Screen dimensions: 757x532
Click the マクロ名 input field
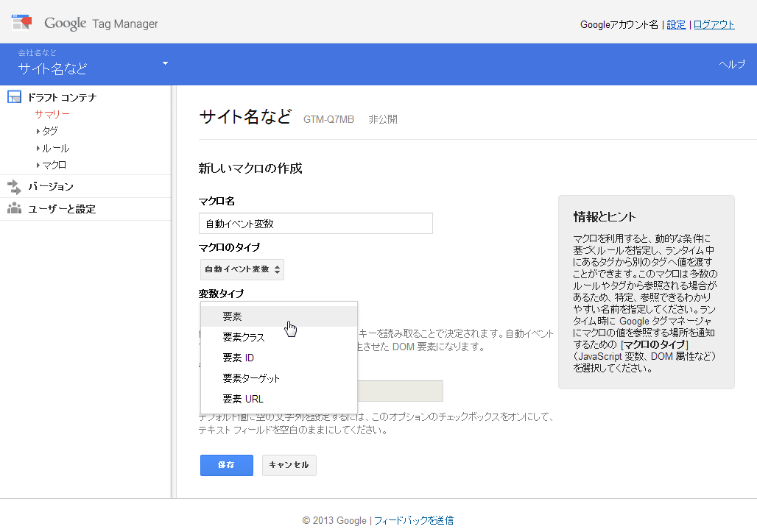coord(315,223)
